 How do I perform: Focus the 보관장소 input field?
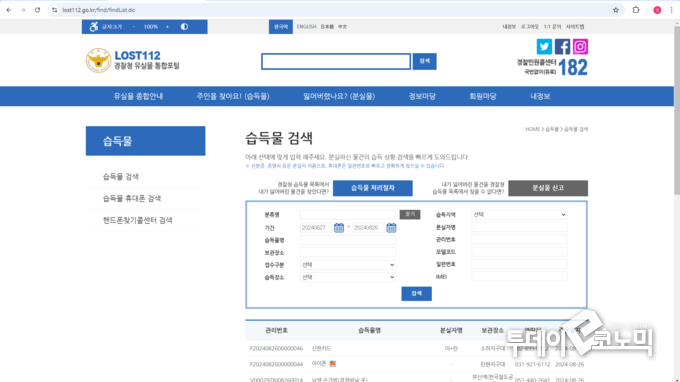coord(348,252)
